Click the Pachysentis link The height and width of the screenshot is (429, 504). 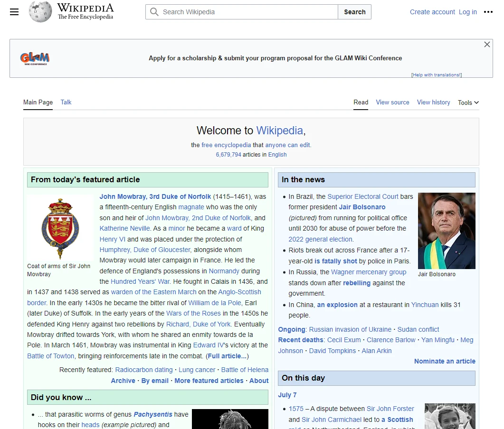tap(152, 415)
